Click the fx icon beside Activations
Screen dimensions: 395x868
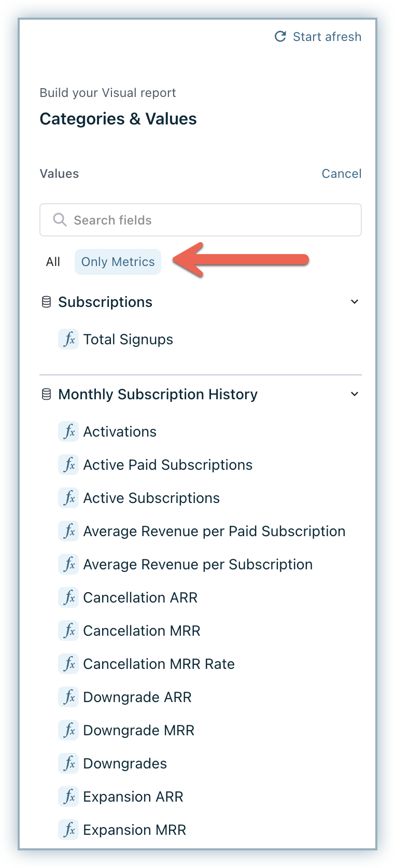[68, 432]
